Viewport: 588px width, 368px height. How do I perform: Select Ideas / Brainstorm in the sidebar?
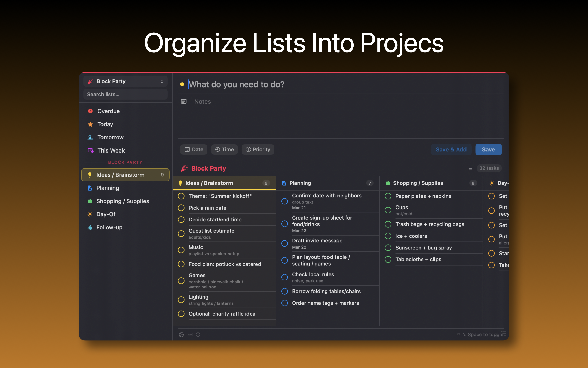[x=125, y=175]
